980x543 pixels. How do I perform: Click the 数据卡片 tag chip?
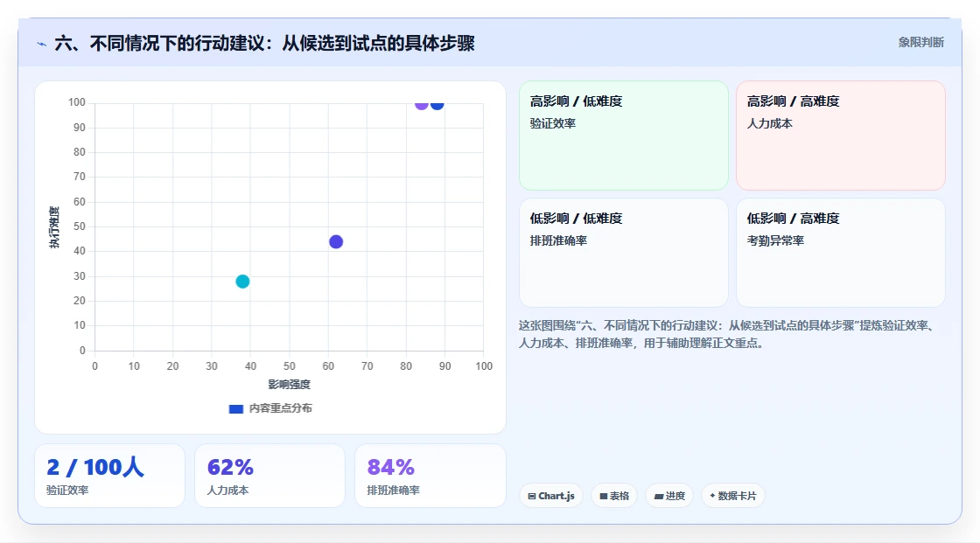[732, 496]
